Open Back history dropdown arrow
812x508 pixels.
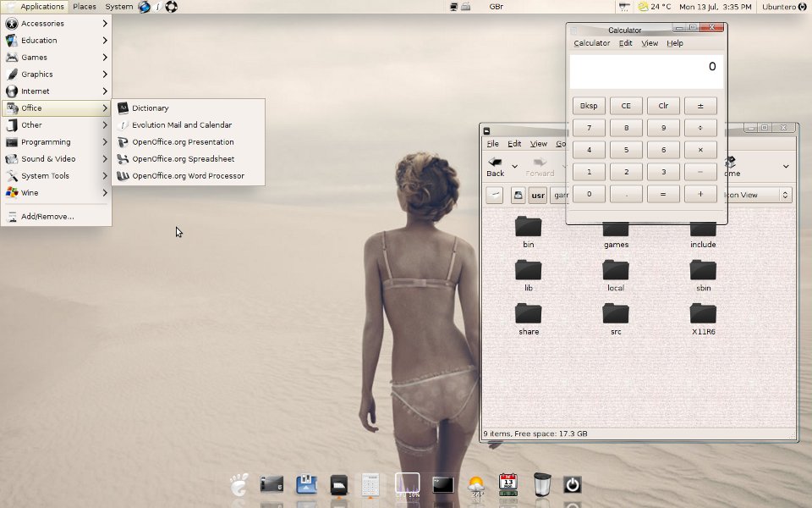pyautogui.click(x=514, y=167)
